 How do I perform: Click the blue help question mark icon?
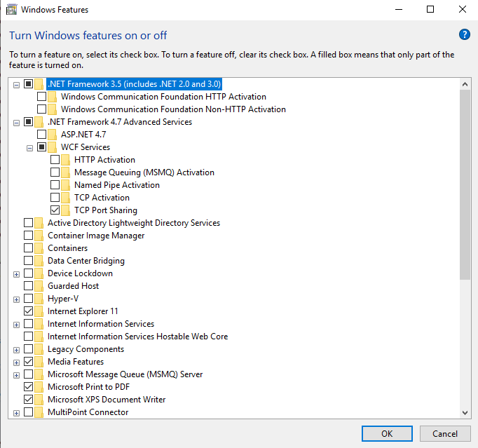point(464,34)
